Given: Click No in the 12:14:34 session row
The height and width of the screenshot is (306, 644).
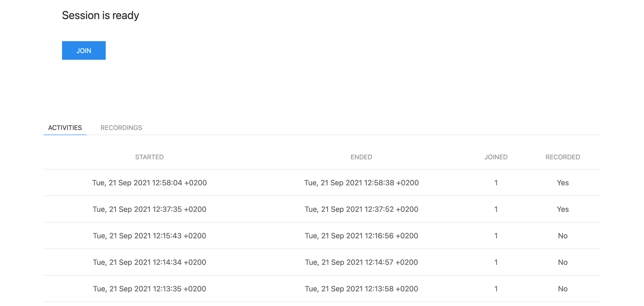Looking at the screenshot, I should [x=563, y=262].
